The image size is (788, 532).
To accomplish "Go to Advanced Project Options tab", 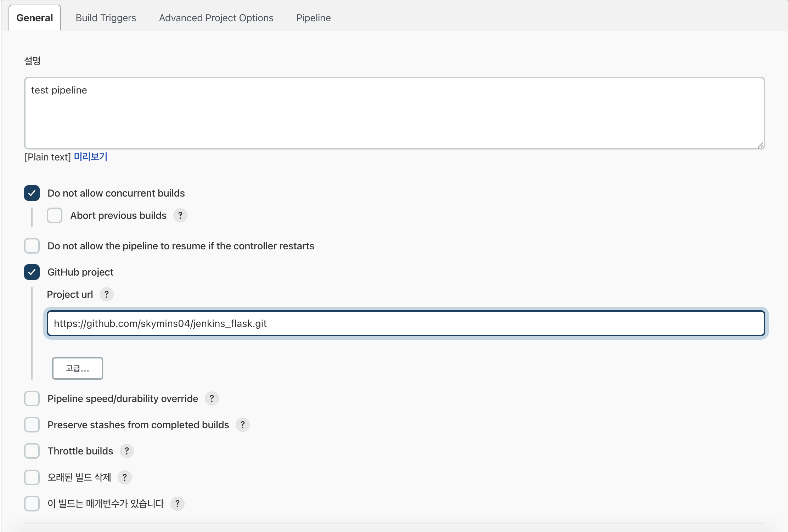I will coord(216,18).
